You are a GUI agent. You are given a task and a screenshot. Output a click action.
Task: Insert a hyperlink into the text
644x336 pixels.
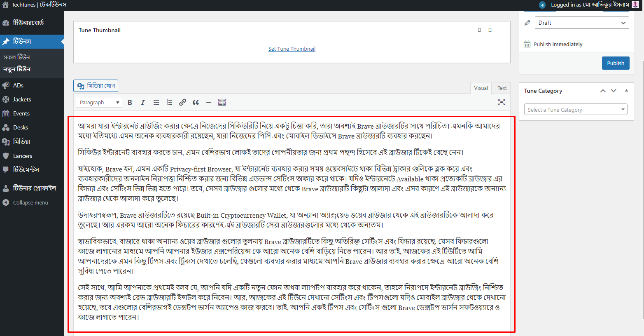[x=182, y=102]
